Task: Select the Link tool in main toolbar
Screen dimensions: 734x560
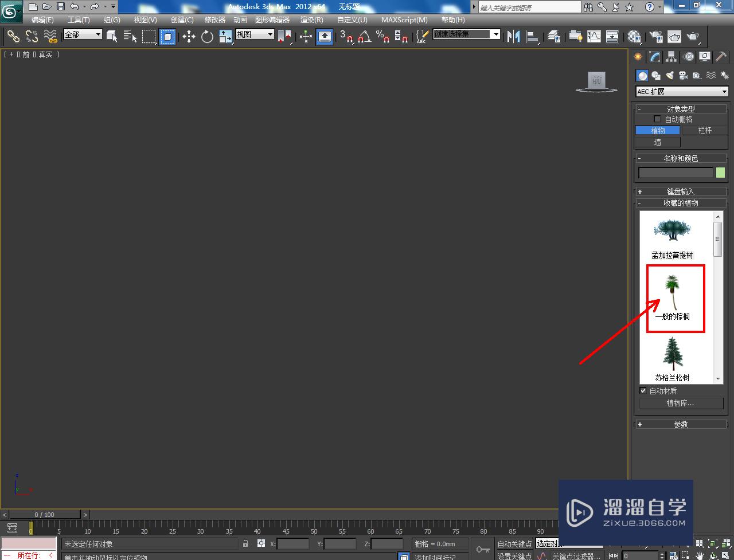Action: tap(13, 37)
